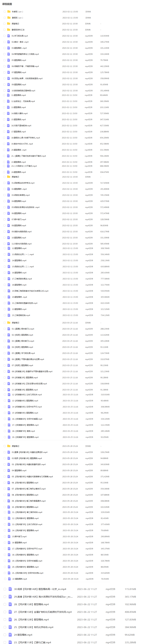Image resolution: width=142 pixels, height=644 pixels.
Task: Click video icon for 25.有机化学综合.mp4
Action: pos(10,627)
